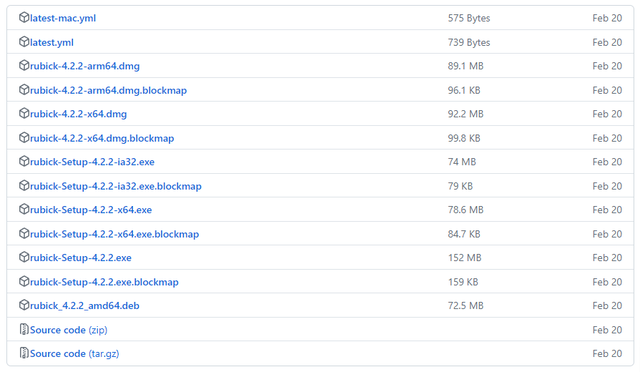The height and width of the screenshot is (372, 640).
Task: Click package icon beside rubick-Setup-4.2.2-ia32.exe.blockmap
Action: [24, 185]
